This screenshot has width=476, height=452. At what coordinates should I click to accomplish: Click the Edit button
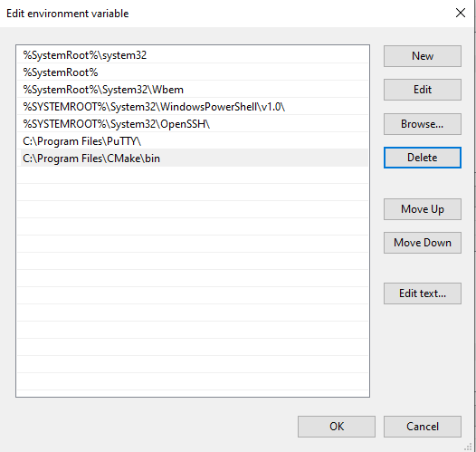pyautogui.click(x=423, y=90)
